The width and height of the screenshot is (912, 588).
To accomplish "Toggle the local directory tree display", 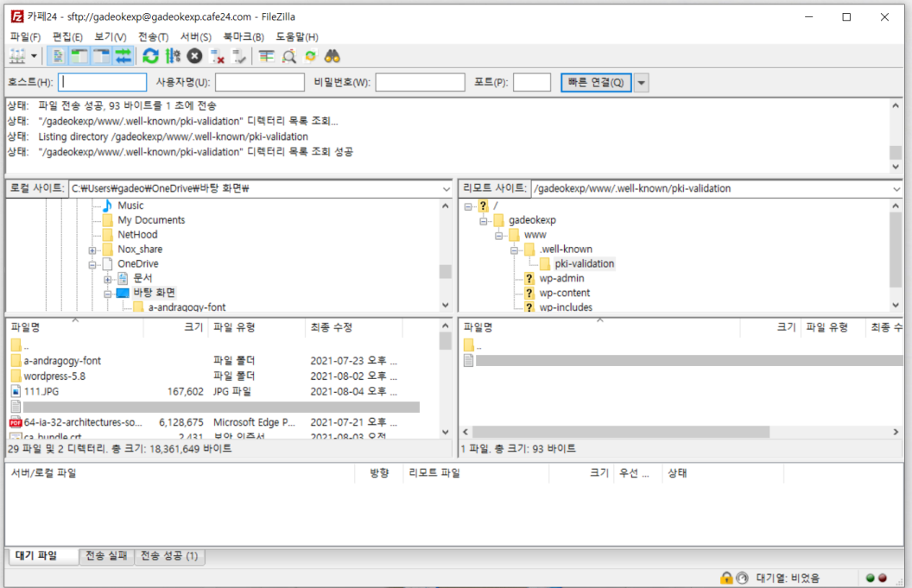I will [x=79, y=56].
